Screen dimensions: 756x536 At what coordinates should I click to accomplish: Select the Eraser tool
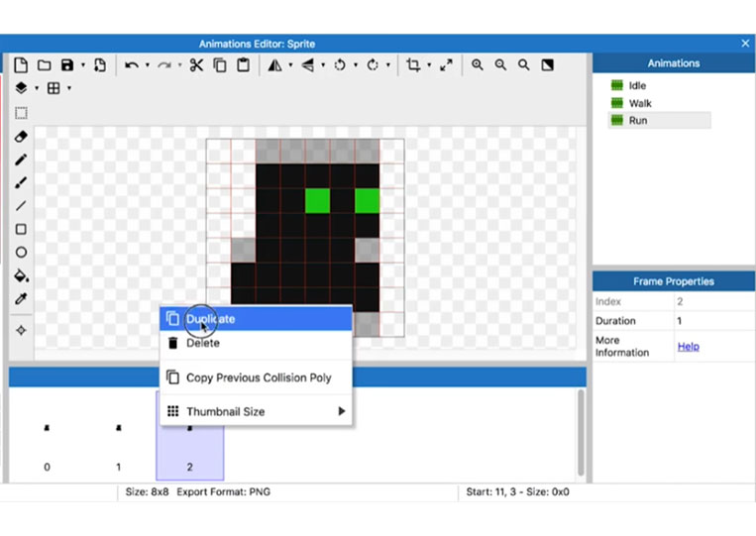(21, 137)
